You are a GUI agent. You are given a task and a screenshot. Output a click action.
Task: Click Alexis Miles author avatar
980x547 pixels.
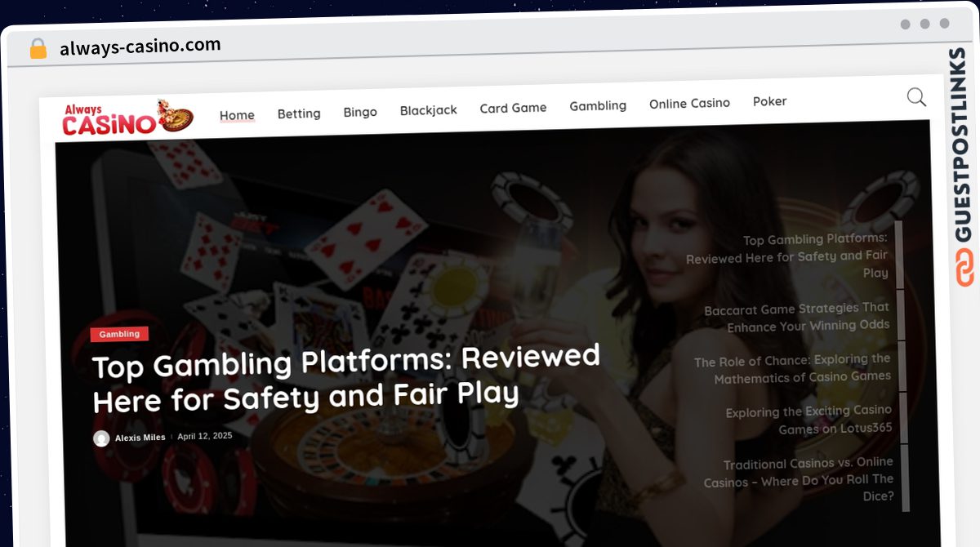pos(101,438)
